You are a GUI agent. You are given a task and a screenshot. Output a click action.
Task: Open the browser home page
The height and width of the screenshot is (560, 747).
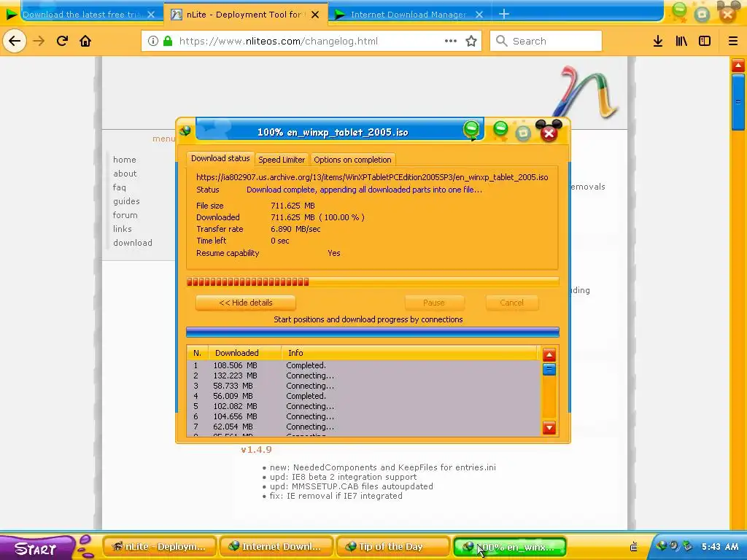[x=85, y=41]
